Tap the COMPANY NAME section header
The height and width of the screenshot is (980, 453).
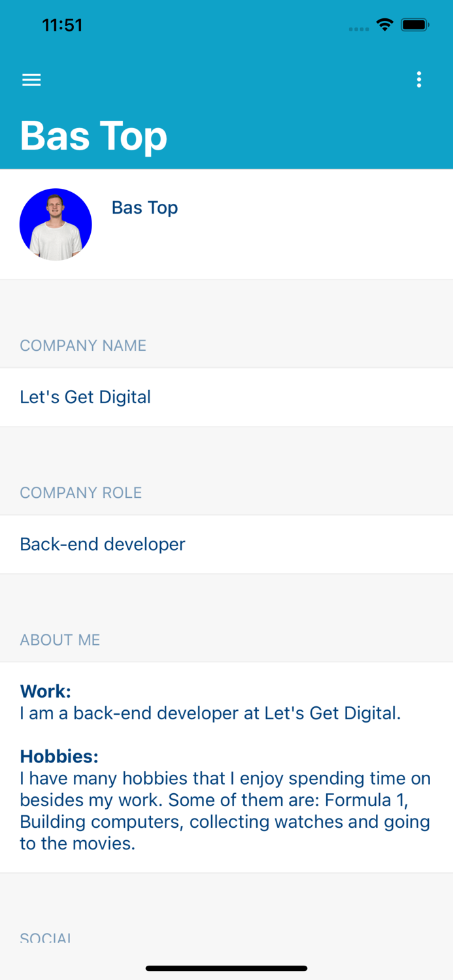coord(83,346)
